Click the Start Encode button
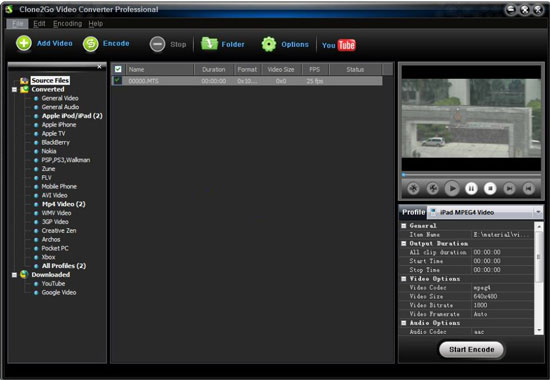Viewport: 550px width, 380px height. click(471, 349)
